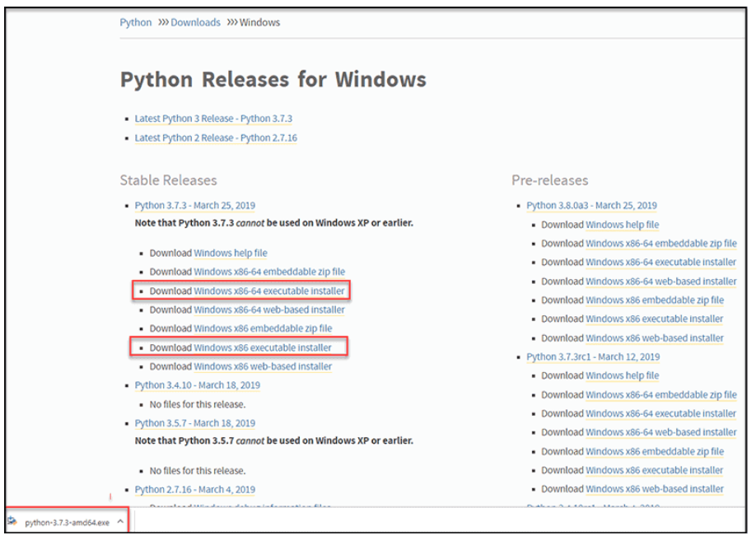
Task: Select stable 3.7.3 Windows x86 web-based installer
Action: pyautogui.click(x=263, y=366)
